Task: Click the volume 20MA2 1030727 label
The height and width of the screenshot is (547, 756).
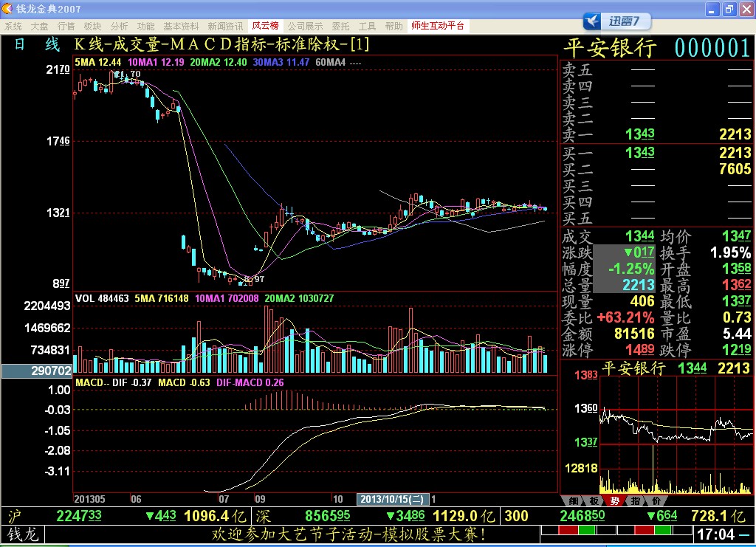Action: (x=299, y=298)
